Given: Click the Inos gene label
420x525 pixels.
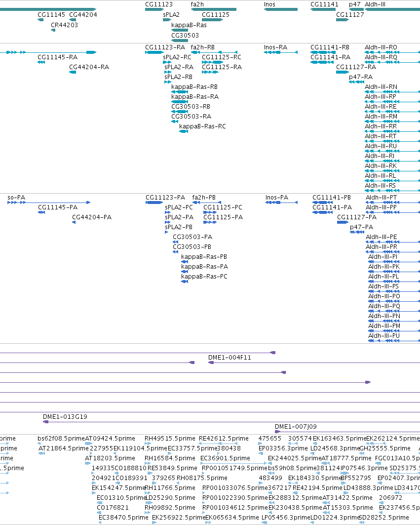Looking at the screenshot, I should 269,4.
